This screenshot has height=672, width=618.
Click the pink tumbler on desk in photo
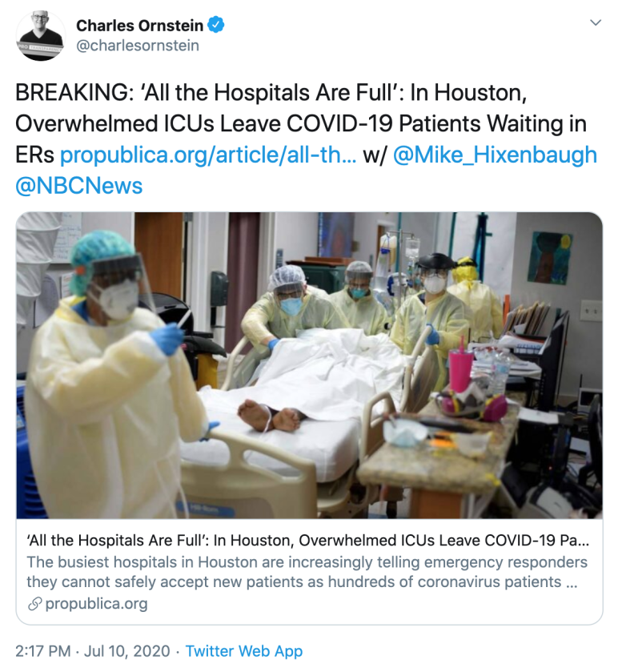point(461,368)
